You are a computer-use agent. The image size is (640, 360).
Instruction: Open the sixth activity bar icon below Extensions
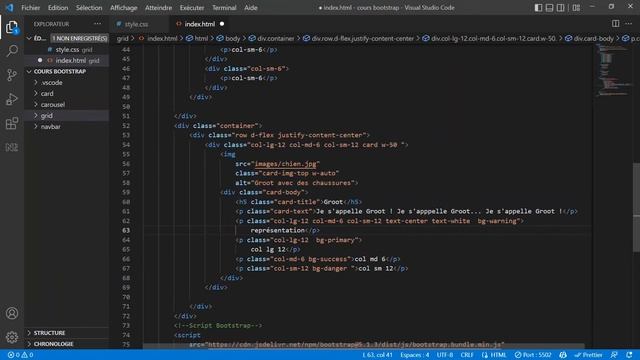point(12,147)
